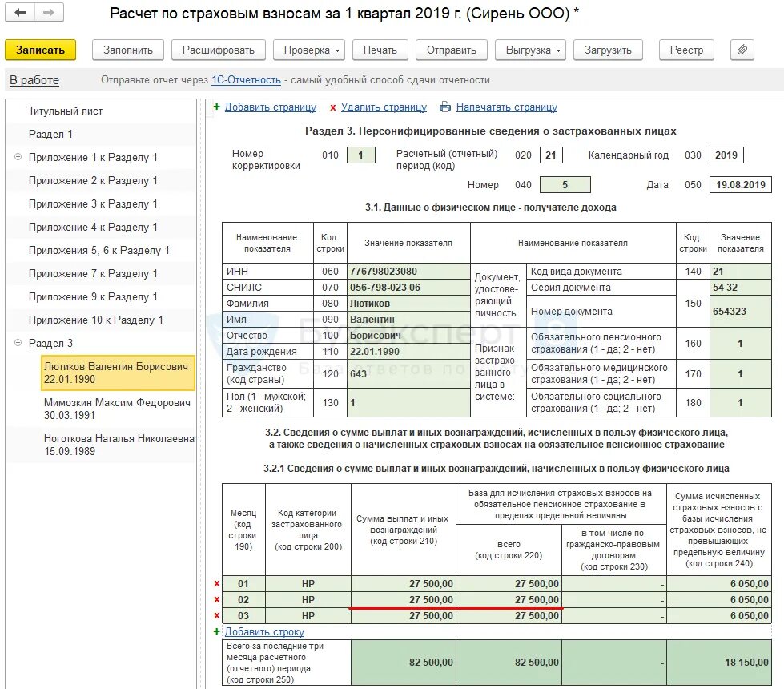Image resolution: width=784 pixels, height=689 pixels.
Task: Click the Номер документа value 654323
Action: tap(741, 311)
